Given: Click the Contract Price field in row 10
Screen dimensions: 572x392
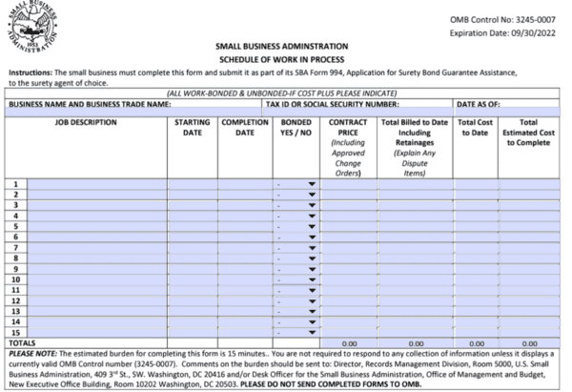Looking at the screenshot, I should pos(349,280).
